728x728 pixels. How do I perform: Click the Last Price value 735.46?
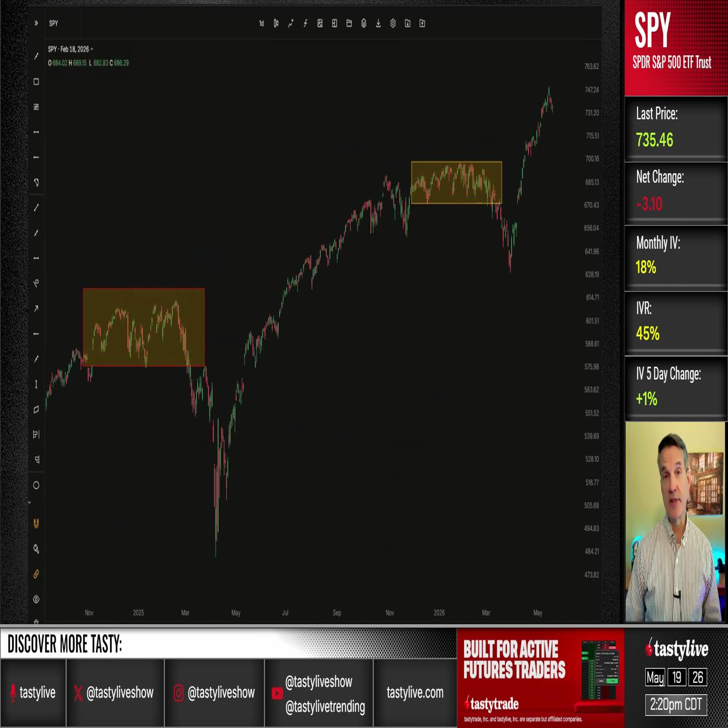(654, 140)
